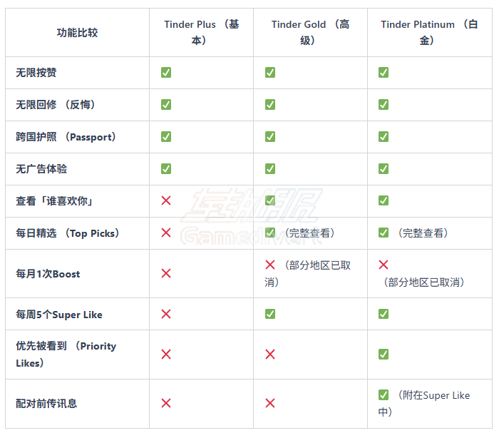The image size is (504, 433).
Task: Click the Tinder Plus (基本) column header
Action: pyautogui.click(x=201, y=33)
